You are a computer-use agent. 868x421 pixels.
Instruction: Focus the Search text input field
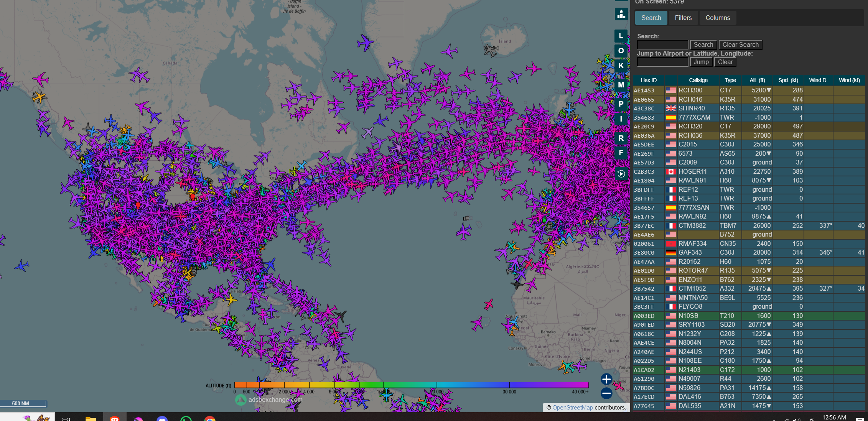click(662, 45)
